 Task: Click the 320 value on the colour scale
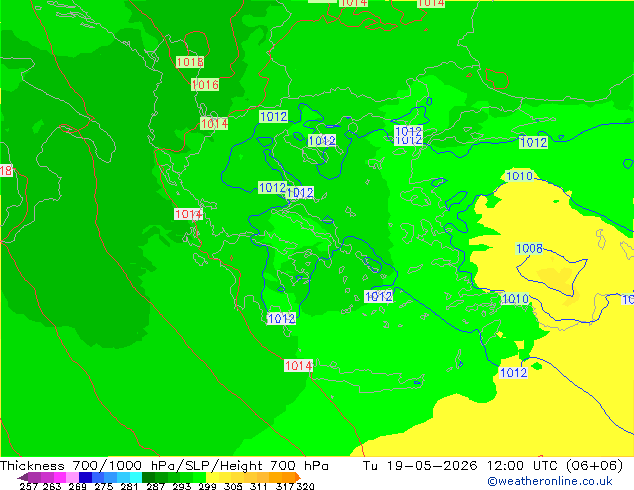305,486
